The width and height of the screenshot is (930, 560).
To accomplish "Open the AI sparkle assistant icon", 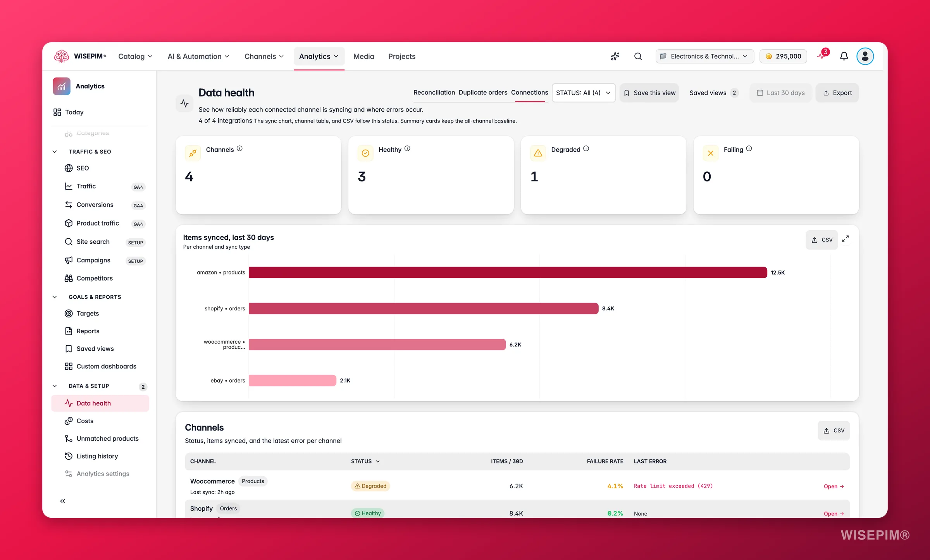I will point(615,56).
